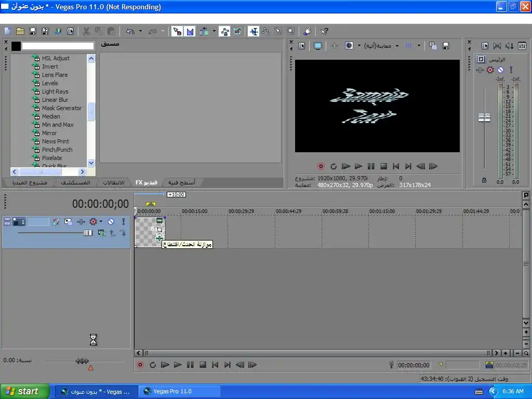Click the Event FX icon on clip
This screenshot has width=532, height=399.
pos(159,238)
